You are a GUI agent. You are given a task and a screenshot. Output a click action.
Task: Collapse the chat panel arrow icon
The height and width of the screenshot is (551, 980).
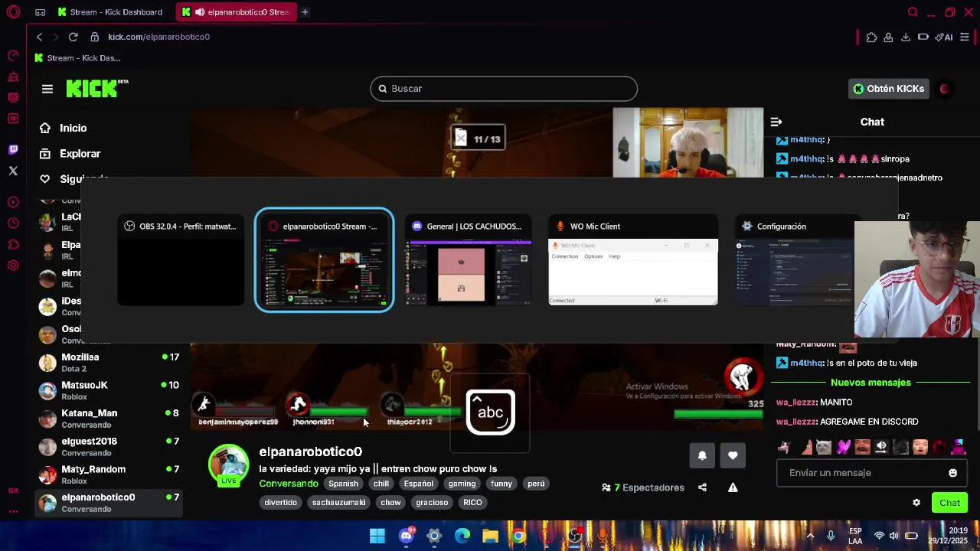(776, 122)
